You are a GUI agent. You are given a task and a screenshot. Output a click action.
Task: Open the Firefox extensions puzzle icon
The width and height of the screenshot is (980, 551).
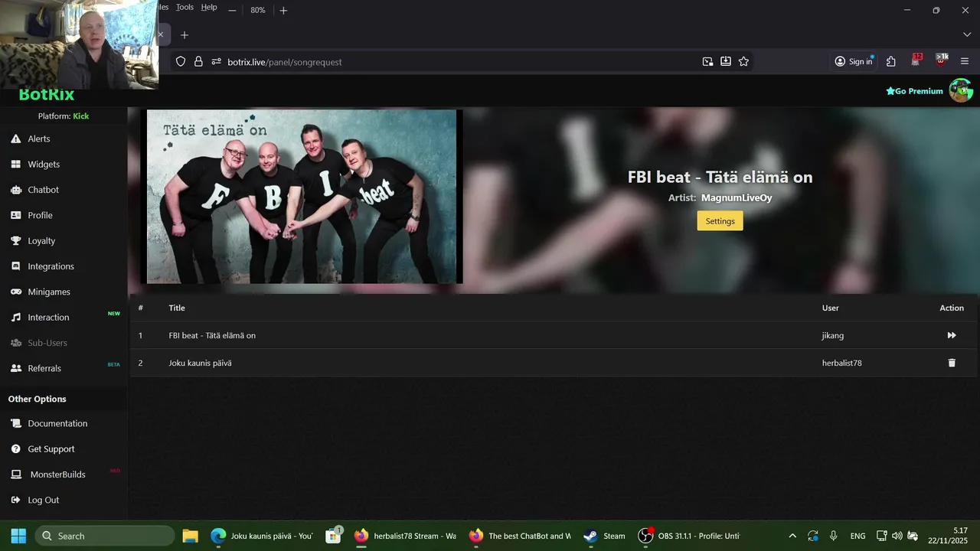(891, 61)
